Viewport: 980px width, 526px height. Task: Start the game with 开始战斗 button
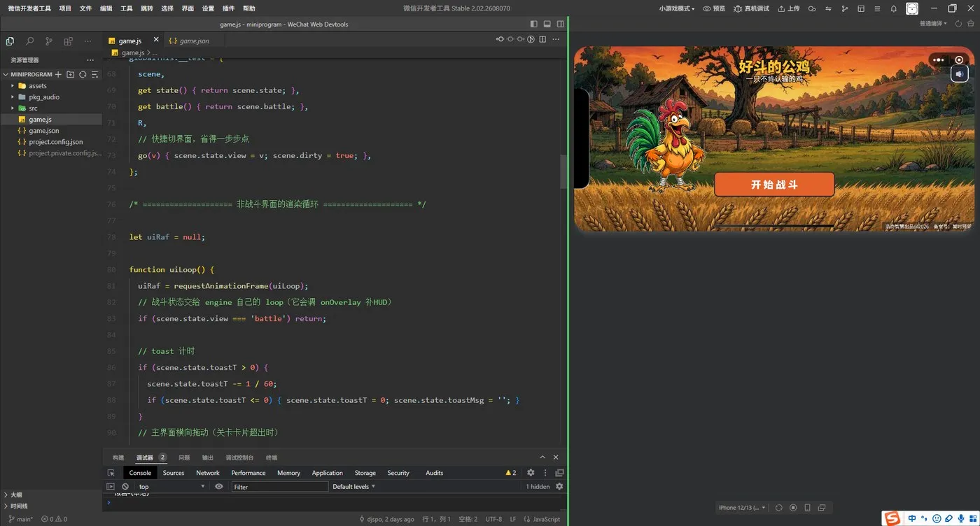(x=774, y=185)
